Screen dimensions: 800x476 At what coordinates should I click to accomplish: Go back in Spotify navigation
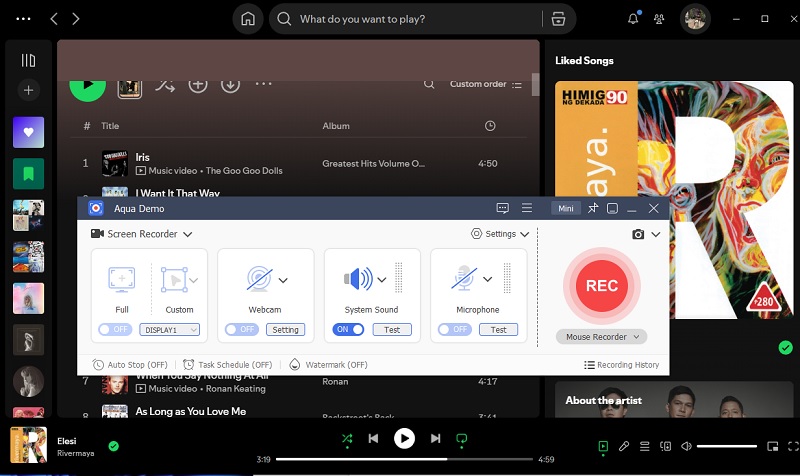coord(54,19)
